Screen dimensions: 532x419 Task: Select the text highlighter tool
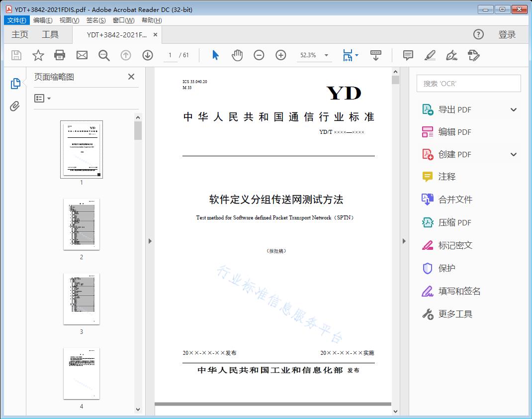(x=430, y=55)
